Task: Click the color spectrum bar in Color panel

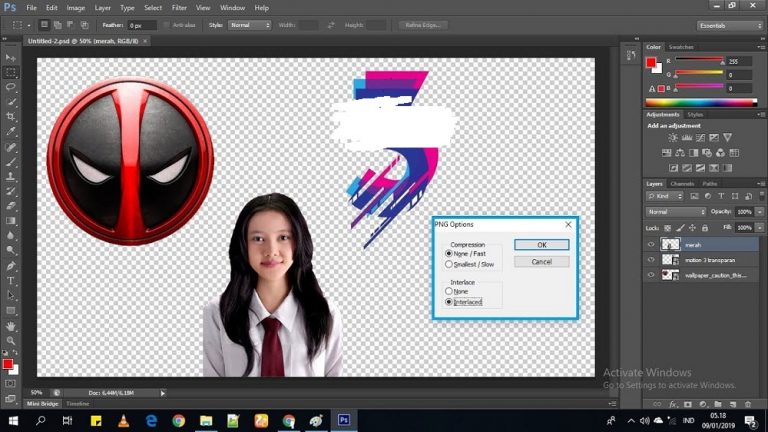Action: coord(701,101)
